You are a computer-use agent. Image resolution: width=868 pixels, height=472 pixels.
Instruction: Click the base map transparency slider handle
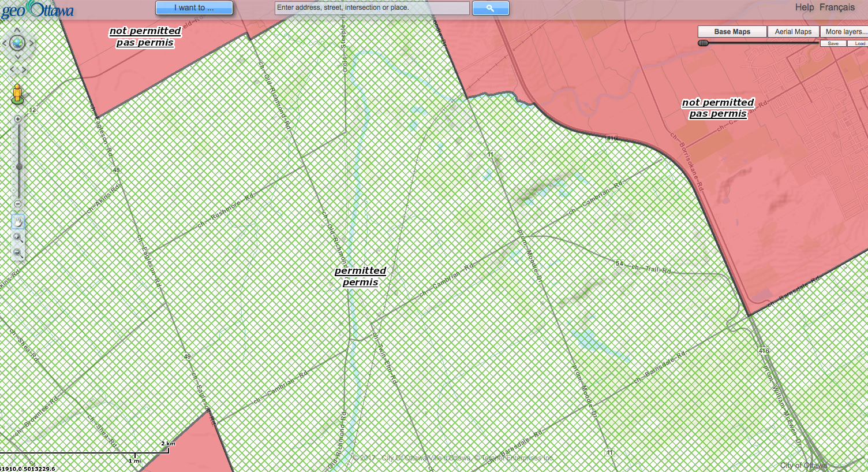tap(703, 43)
